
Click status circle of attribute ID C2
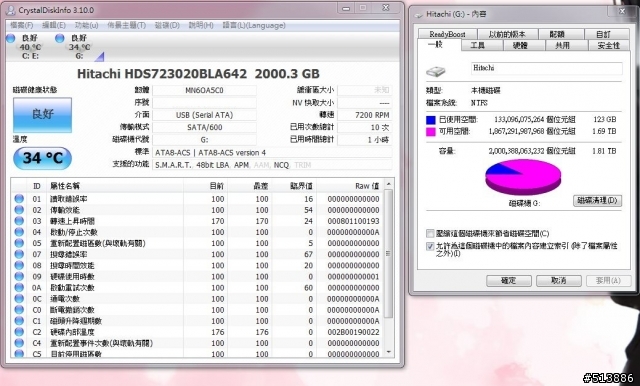pos(19,332)
